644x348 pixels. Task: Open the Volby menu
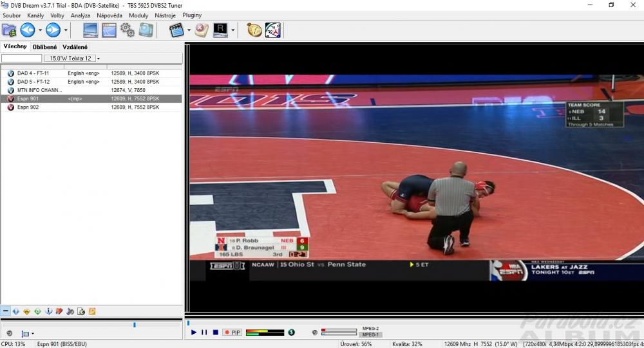coord(57,15)
